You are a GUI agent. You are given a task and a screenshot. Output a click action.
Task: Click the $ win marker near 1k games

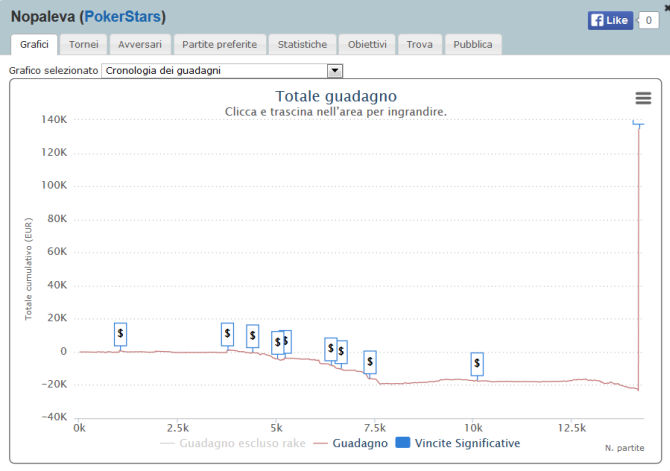coord(120,334)
